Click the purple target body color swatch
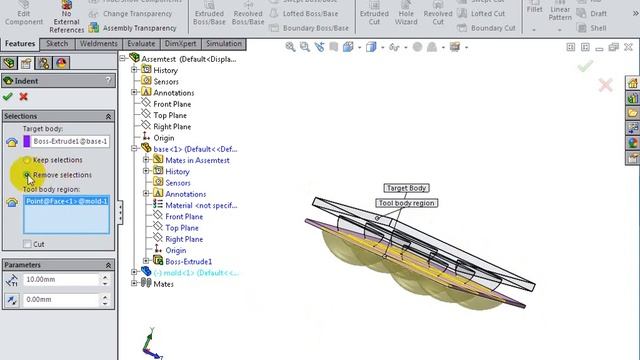 27,141
